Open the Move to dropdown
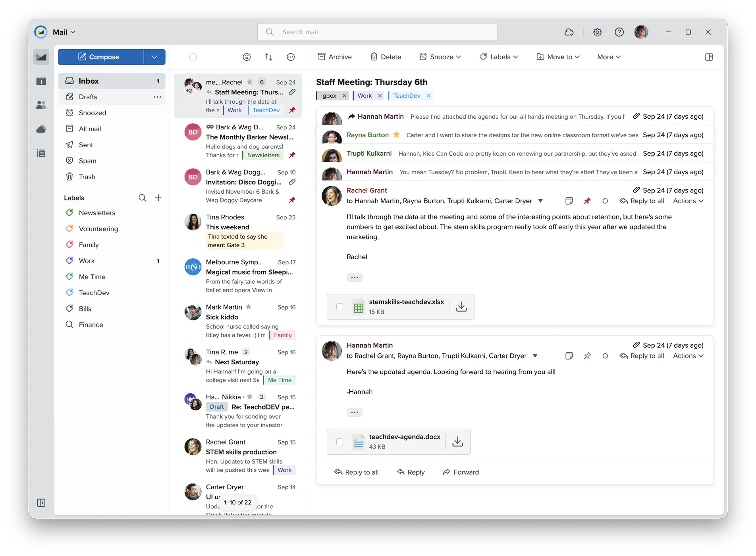This screenshot has height=556, width=756. 558,57
